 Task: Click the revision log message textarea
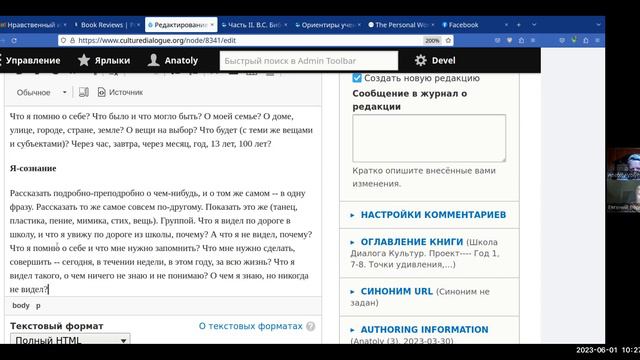coord(429,138)
